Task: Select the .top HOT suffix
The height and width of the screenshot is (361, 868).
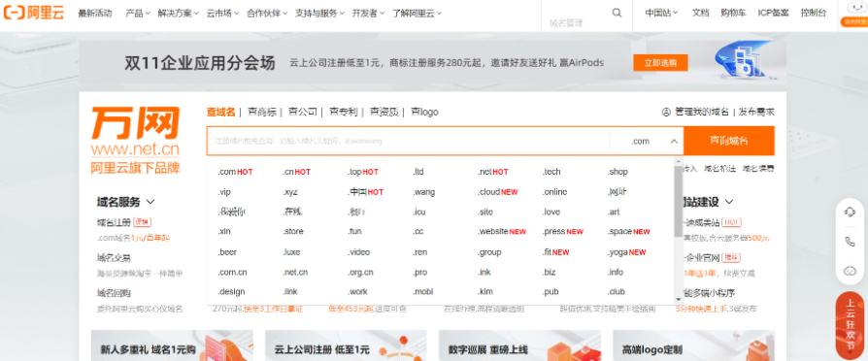Action: 362,172
